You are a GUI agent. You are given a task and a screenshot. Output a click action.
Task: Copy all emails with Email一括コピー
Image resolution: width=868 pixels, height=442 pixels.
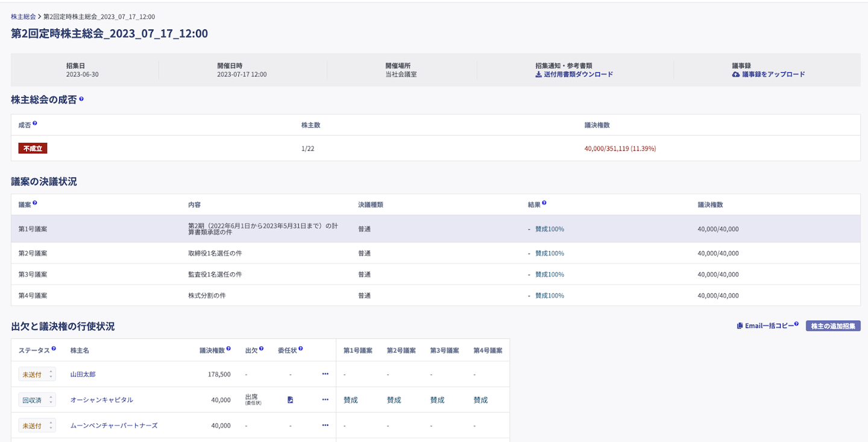(x=767, y=326)
